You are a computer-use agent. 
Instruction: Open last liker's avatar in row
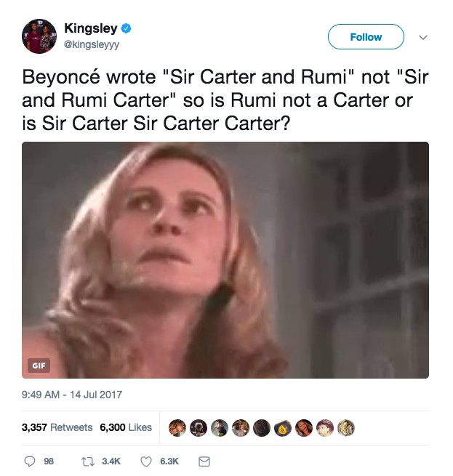[346, 428]
